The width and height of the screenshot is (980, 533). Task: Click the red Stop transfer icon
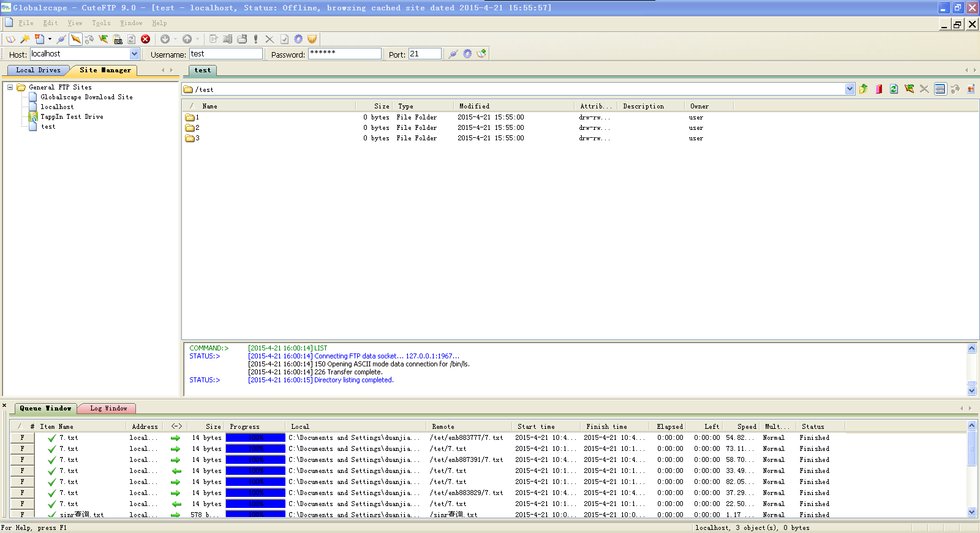point(146,39)
